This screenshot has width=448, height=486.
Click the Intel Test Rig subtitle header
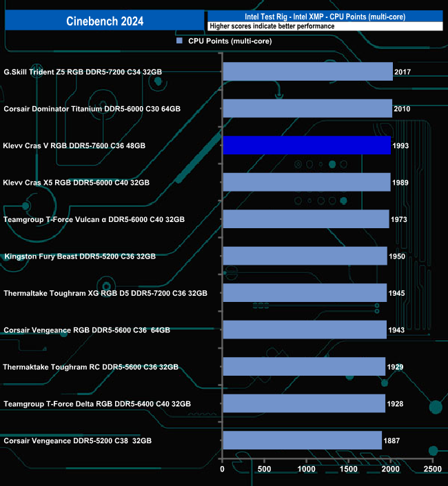click(325, 17)
